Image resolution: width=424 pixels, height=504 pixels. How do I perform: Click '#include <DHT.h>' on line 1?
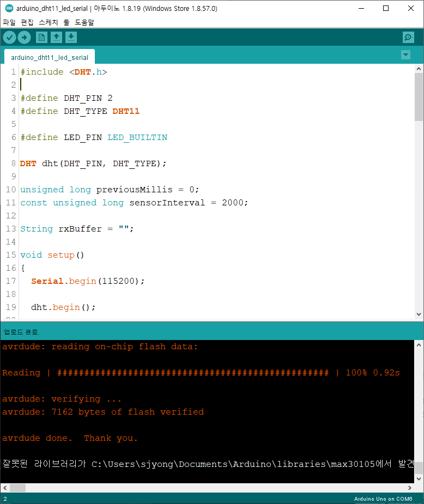[x=64, y=72]
